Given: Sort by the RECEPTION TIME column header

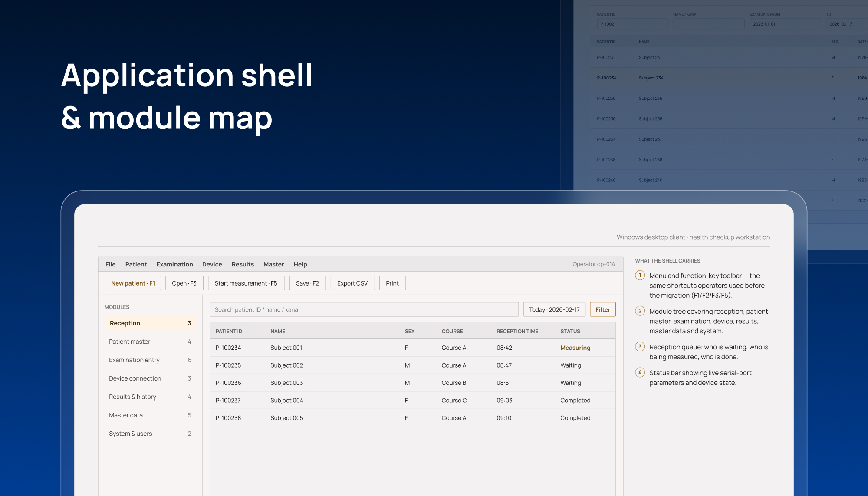Looking at the screenshot, I should click(x=517, y=331).
